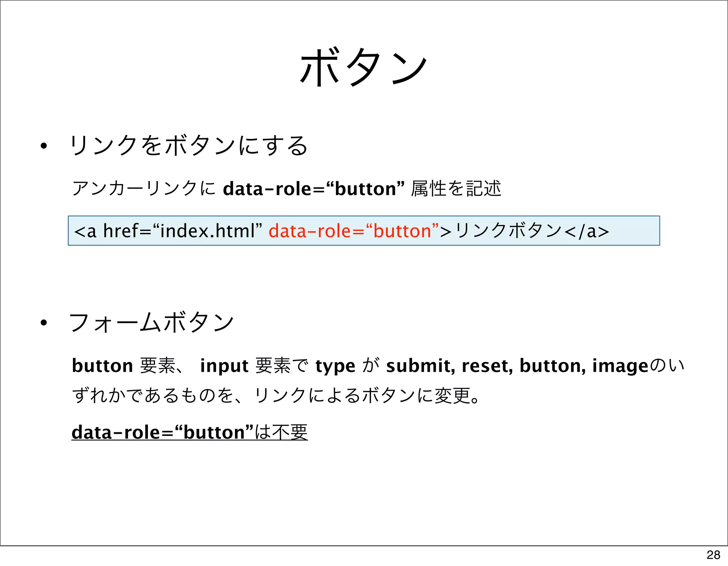Select the bullet heading フォームボタン
This screenshot has height=566, width=728.
152,323
